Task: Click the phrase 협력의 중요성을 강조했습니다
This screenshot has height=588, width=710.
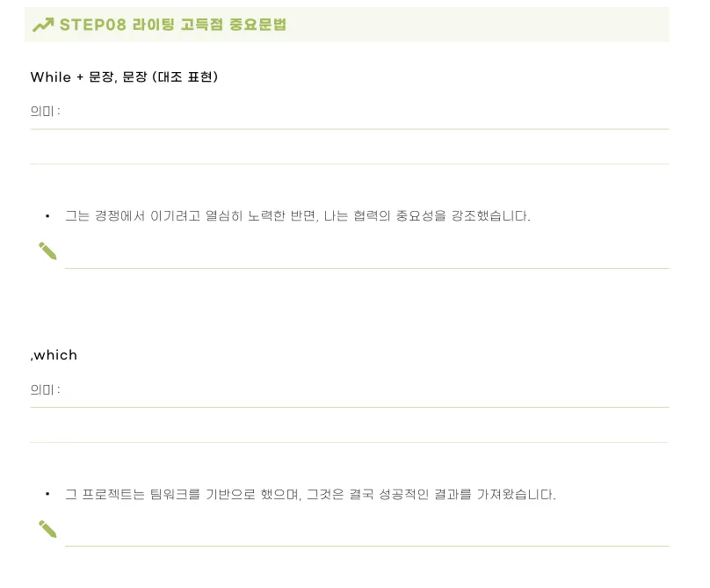Action: coord(441,216)
